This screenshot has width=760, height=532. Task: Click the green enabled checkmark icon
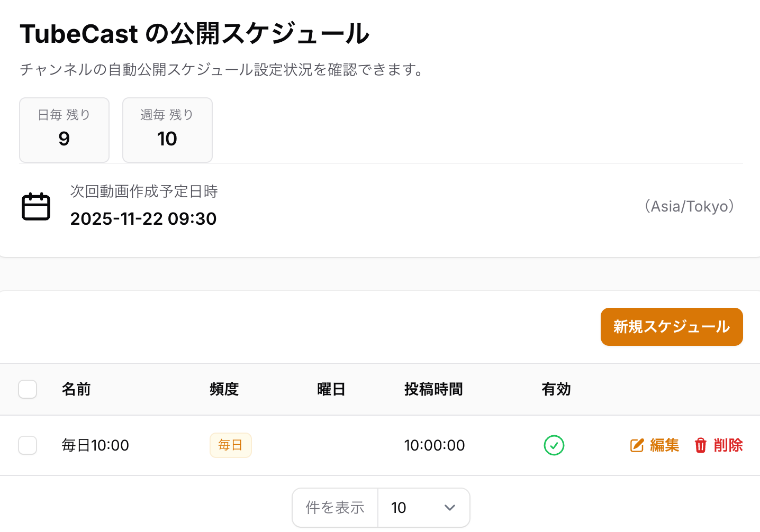pyautogui.click(x=554, y=445)
